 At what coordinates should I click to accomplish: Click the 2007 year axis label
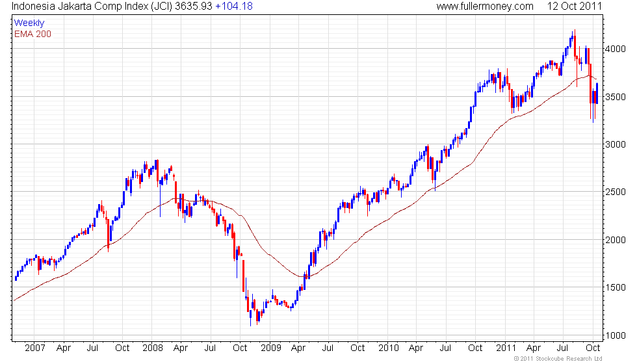[34, 348]
